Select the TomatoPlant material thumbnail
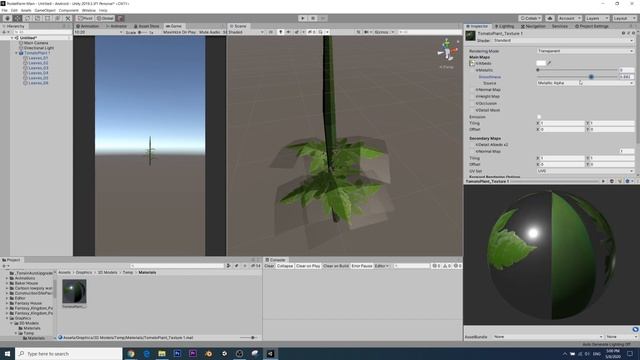640x360 pixels. [x=74, y=291]
